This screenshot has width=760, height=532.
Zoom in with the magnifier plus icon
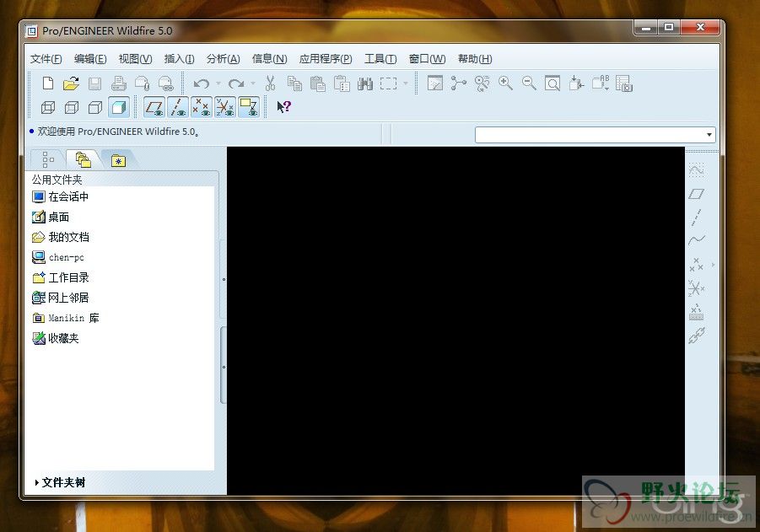[505, 83]
